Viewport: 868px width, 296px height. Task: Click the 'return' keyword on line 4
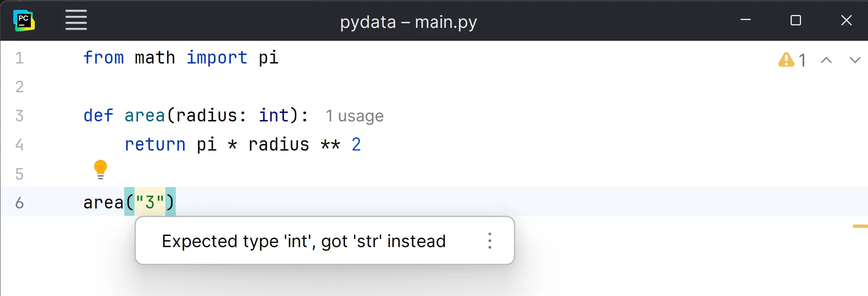(x=155, y=145)
